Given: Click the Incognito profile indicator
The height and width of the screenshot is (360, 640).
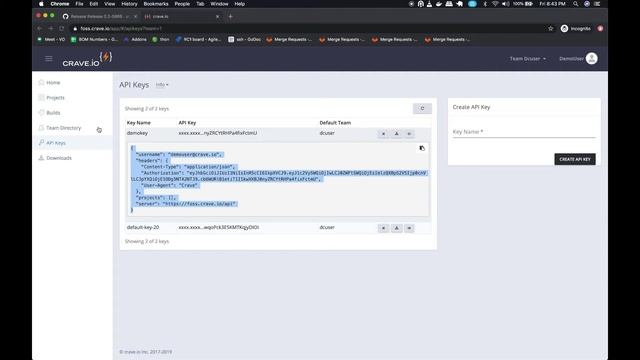Looking at the screenshot, I should 576,29.
